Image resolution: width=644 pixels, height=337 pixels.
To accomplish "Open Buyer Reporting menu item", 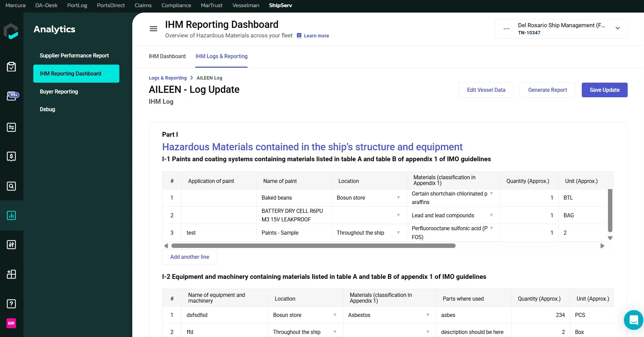I will (59, 91).
